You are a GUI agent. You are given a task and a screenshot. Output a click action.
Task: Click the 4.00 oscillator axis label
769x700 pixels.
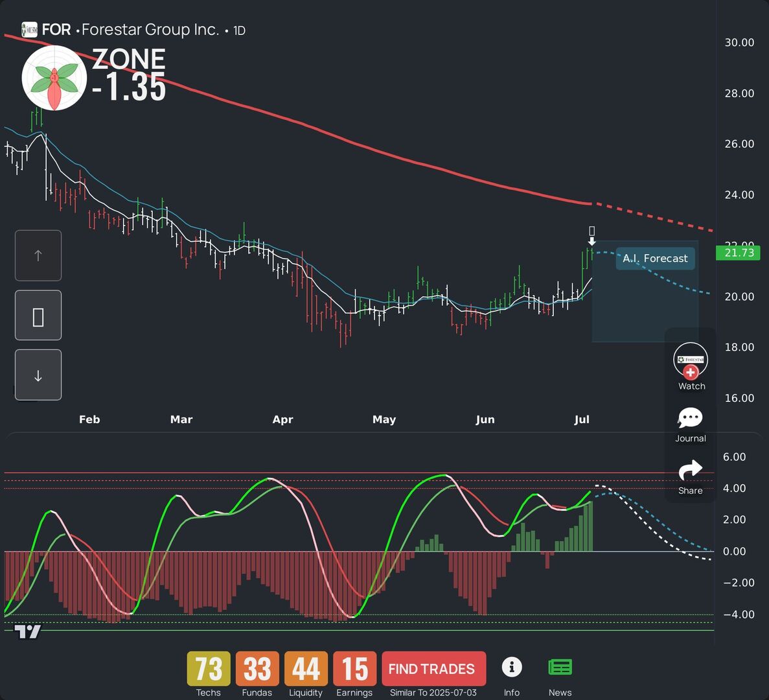tap(734, 488)
